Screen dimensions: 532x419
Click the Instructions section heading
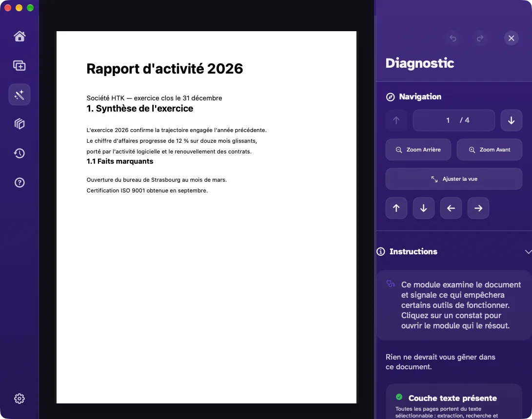pyautogui.click(x=413, y=251)
